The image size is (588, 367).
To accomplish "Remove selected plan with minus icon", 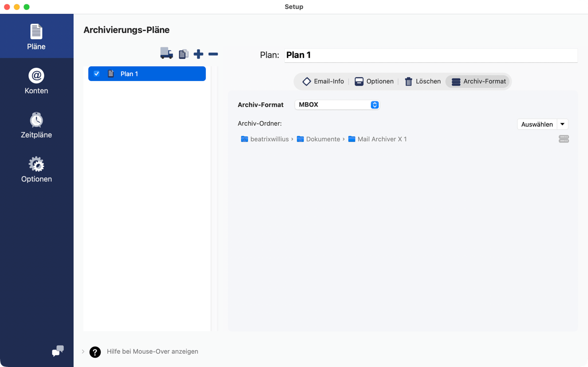I will tap(213, 54).
